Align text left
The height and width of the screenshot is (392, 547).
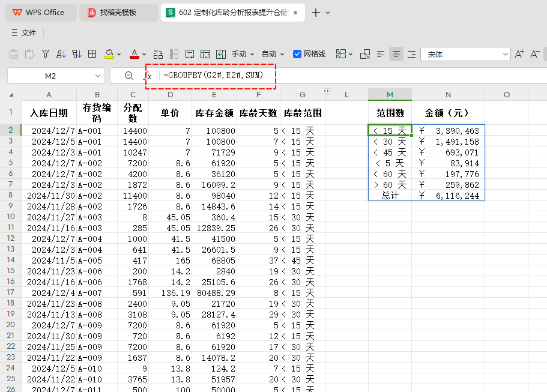pyautogui.click(x=381, y=54)
